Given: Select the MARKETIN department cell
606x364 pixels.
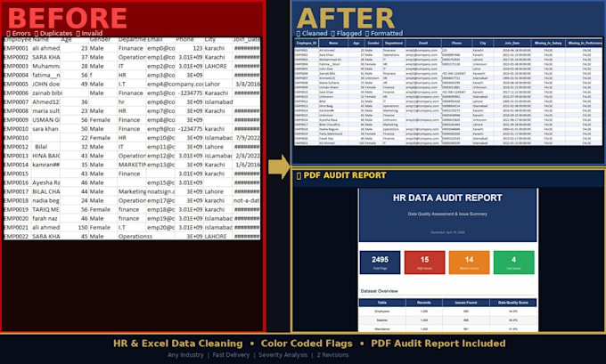Looking at the screenshot, I should point(132,165).
